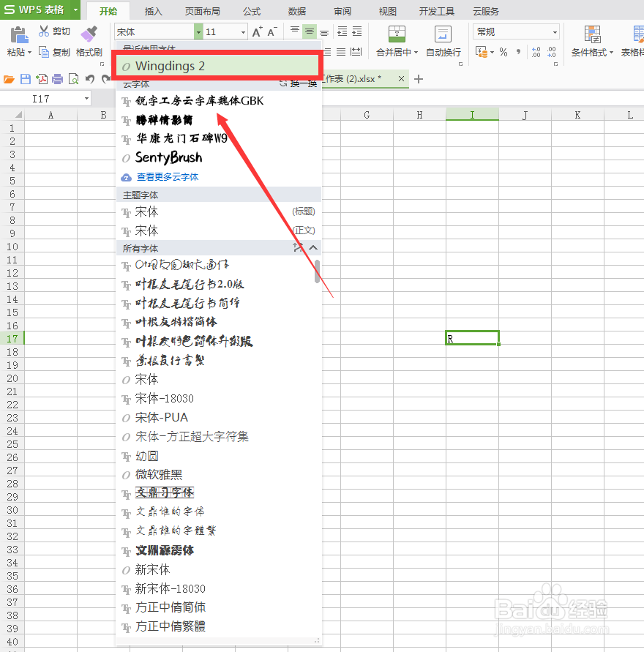Expand Paste (粘贴) options dropdown arrow

pos(29,53)
